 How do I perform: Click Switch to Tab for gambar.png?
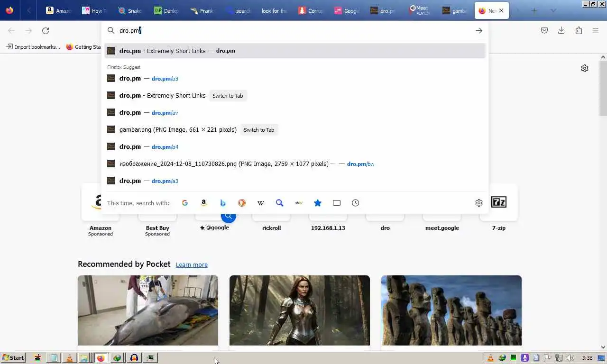pyautogui.click(x=259, y=130)
